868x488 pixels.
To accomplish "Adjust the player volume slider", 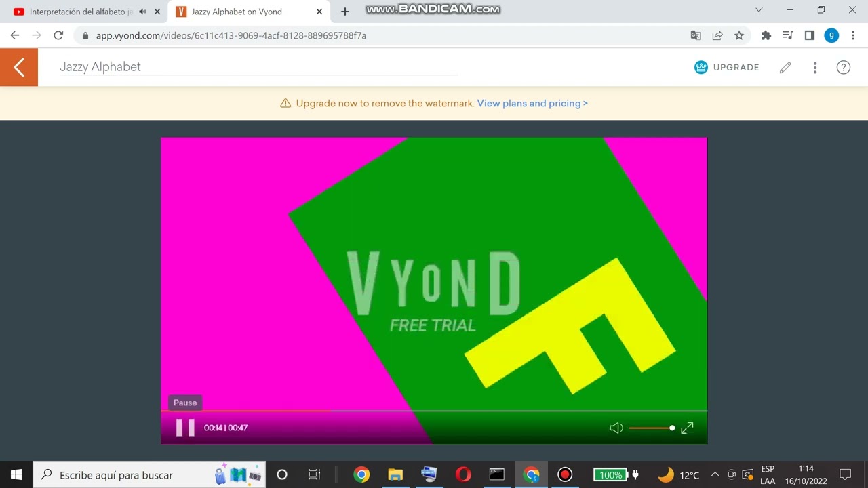I will coord(652,428).
